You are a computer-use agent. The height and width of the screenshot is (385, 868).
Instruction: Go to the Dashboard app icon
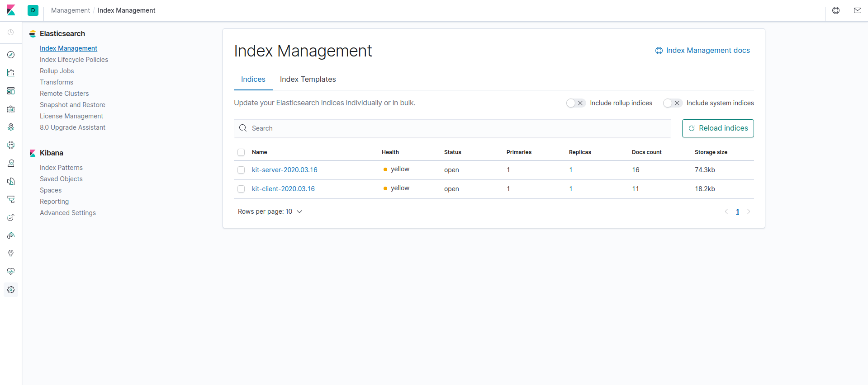pyautogui.click(x=11, y=91)
